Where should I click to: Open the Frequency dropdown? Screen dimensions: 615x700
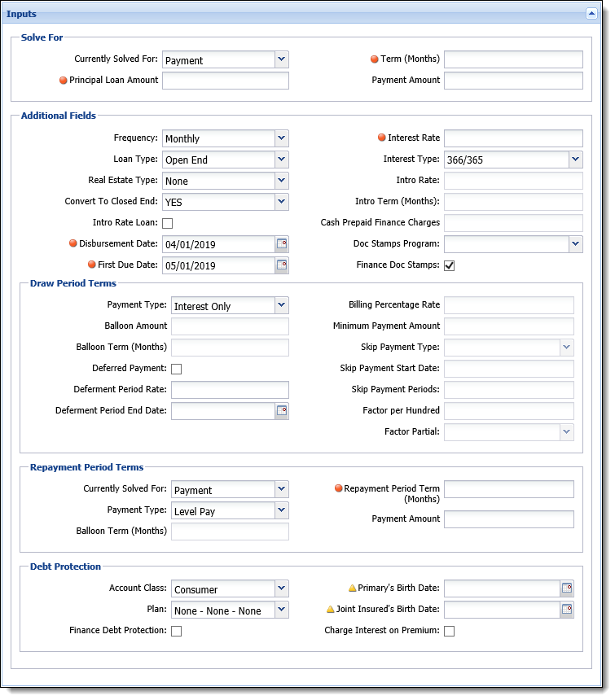pos(281,138)
